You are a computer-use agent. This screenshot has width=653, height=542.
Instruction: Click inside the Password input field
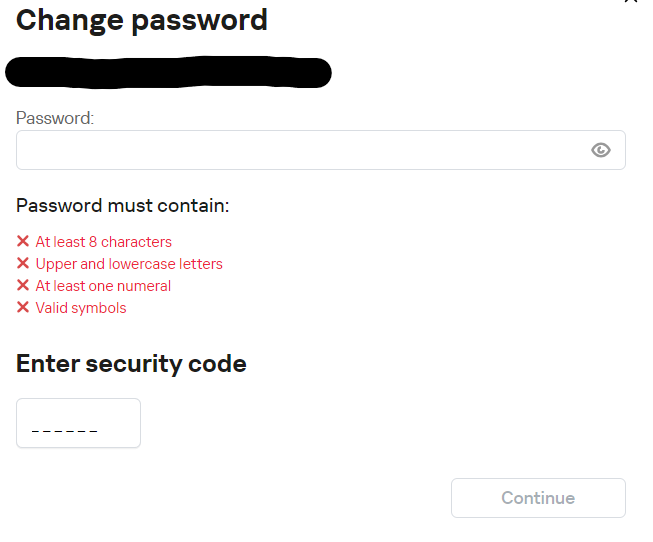pyautogui.click(x=300, y=150)
